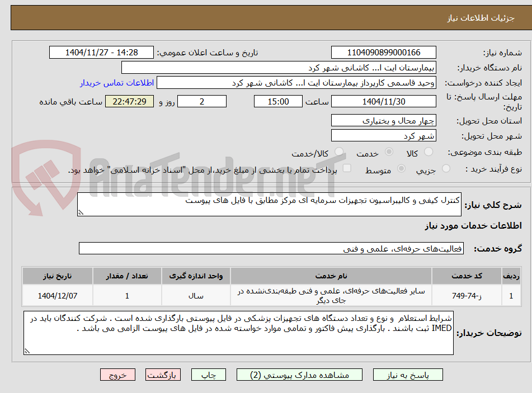Open buyer contact info link
Image resolution: width=532 pixels, height=393 pixels.
[x=117, y=83]
